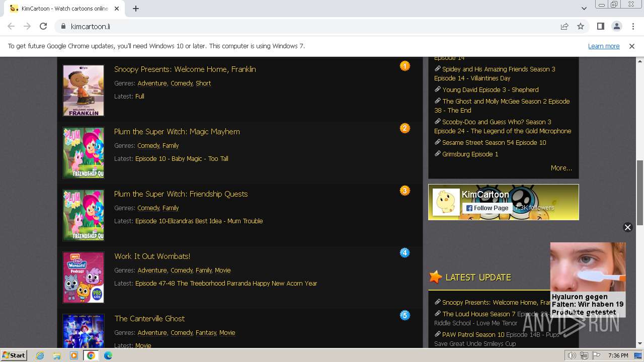Open volume speaker tray icon
Viewport: 644px width, 362px height.
pyautogui.click(x=572, y=355)
